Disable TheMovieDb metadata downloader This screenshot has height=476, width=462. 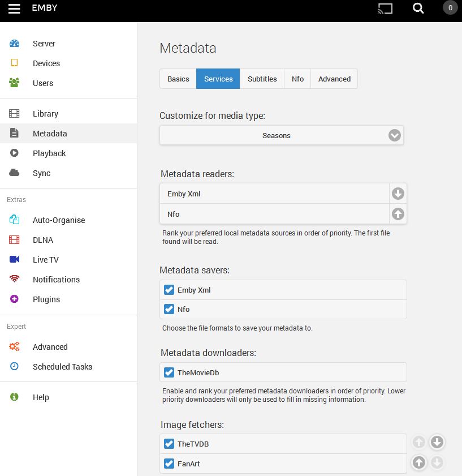(169, 372)
